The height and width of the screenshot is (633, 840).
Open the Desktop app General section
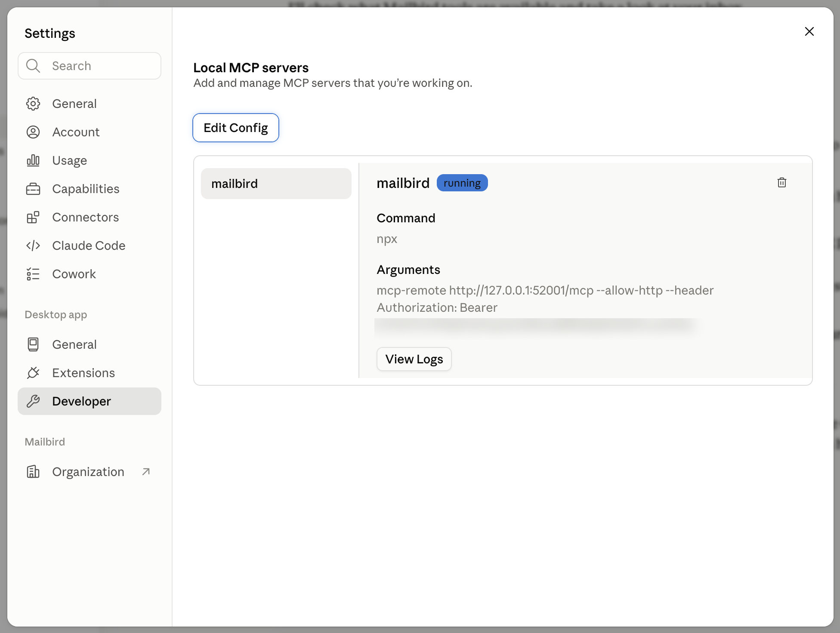(90, 344)
